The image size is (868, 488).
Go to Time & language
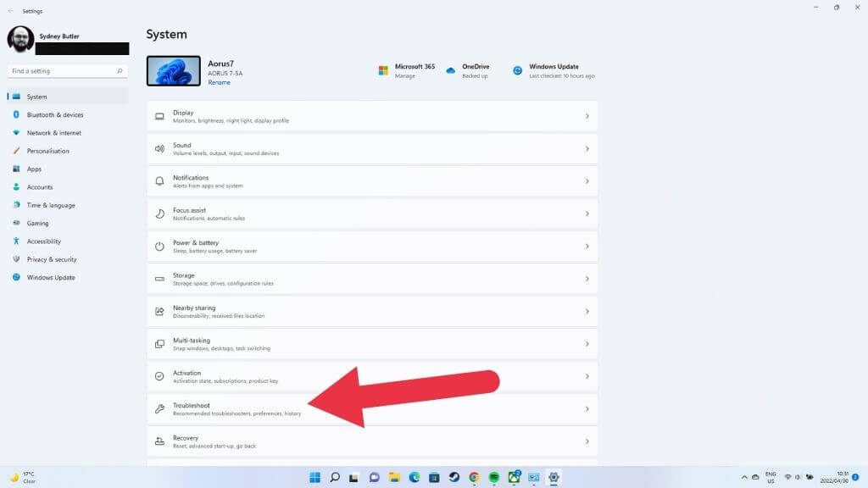68,205
